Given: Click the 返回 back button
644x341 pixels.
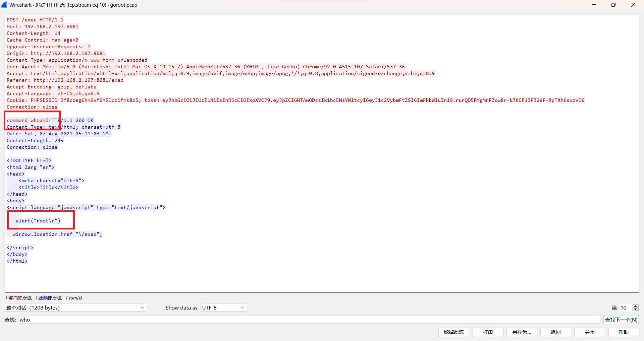Looking at the screenshot, I should 555,332.
